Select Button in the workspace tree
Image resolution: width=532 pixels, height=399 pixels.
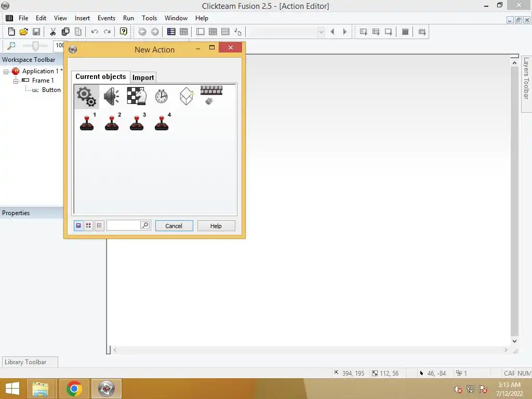pyautogui.click(x=51, y=90)
